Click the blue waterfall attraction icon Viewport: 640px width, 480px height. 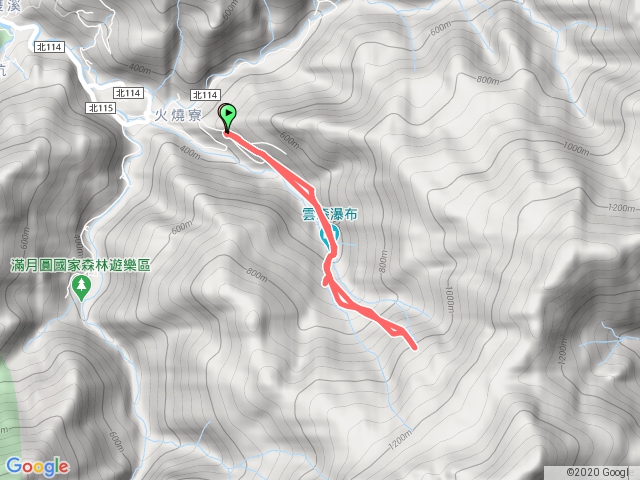[329, 237]
